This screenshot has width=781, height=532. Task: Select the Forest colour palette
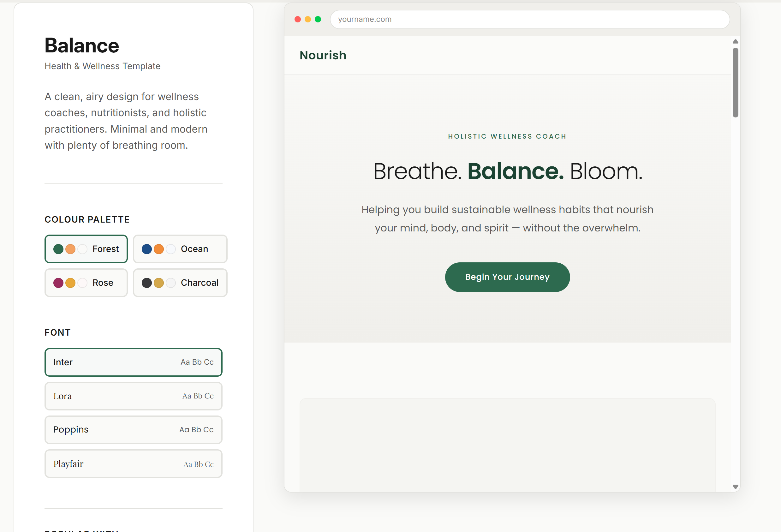click(86, 249)
